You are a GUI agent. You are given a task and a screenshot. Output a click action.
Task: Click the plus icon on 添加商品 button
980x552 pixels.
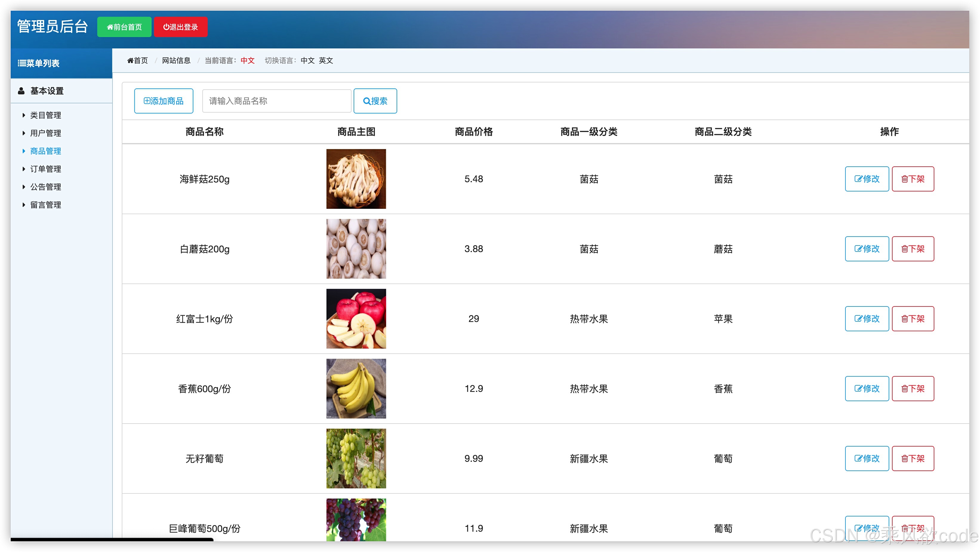[147, 100]
